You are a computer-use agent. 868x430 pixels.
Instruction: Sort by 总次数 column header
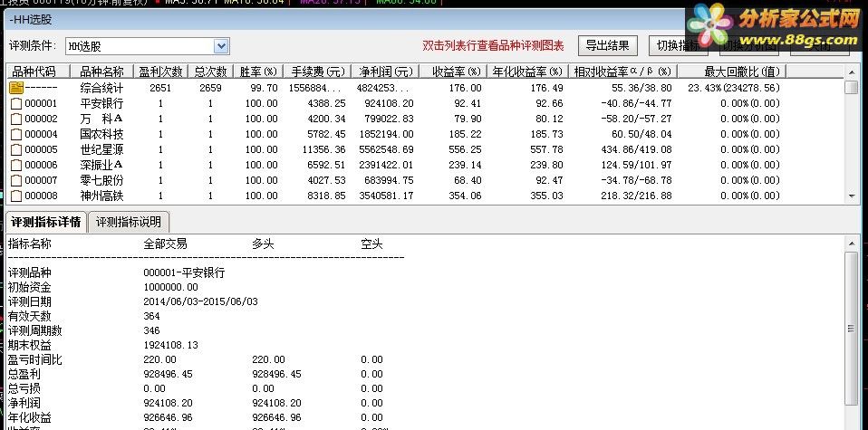(x=210, y=72)
